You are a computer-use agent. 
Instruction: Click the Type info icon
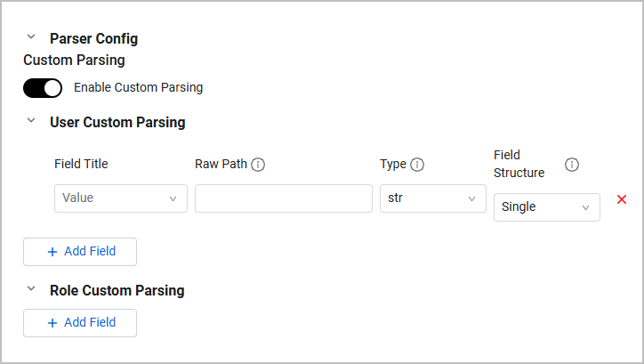416,165
